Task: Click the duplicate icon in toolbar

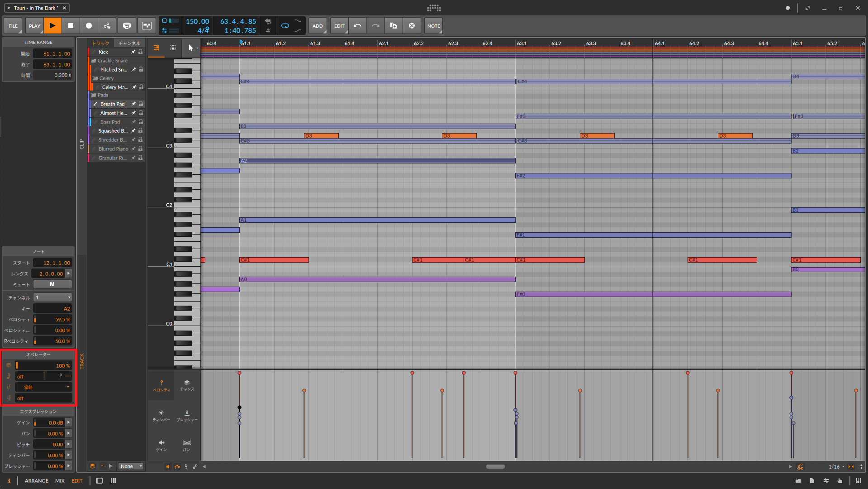Action: pos(394,26)
